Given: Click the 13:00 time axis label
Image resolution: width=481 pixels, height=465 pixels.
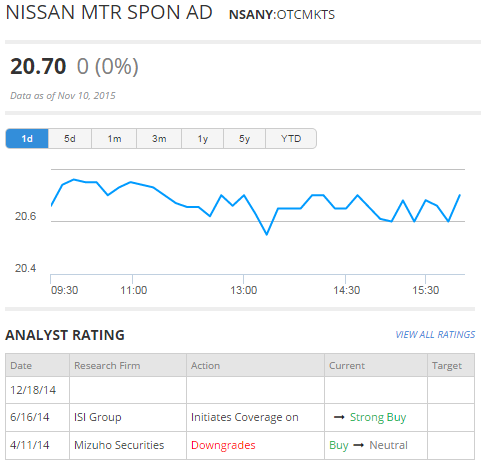Looking at the screenshot, I should coord(244,290).
